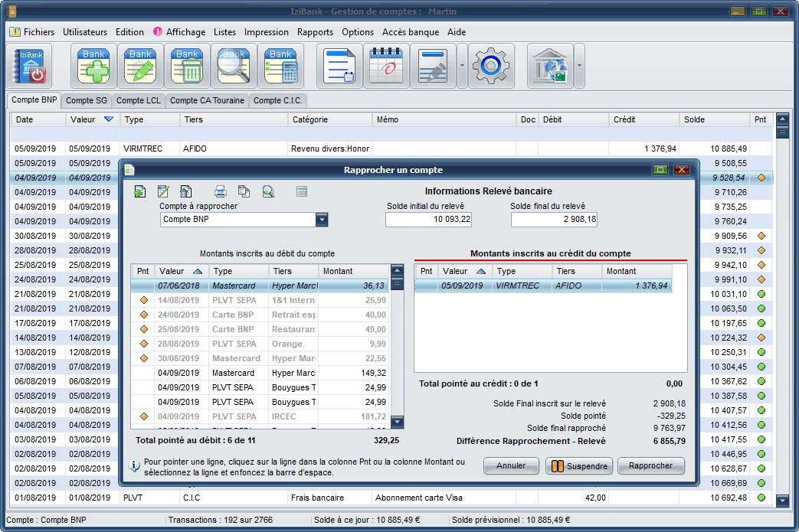The height and width of the screenshot is (532, 799).
Task: Expand the Compte à rapprocher combo box
Action: point(322,220)
